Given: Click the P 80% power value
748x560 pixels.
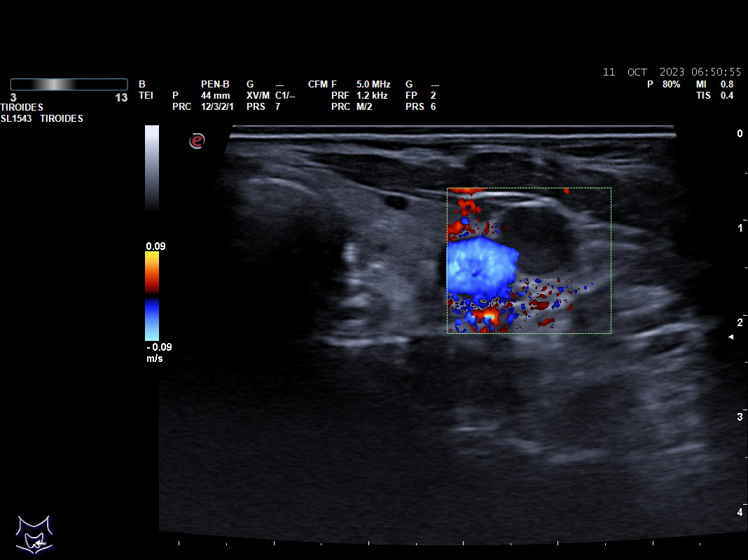Looking at the screenshot, I should coord(663,84).
